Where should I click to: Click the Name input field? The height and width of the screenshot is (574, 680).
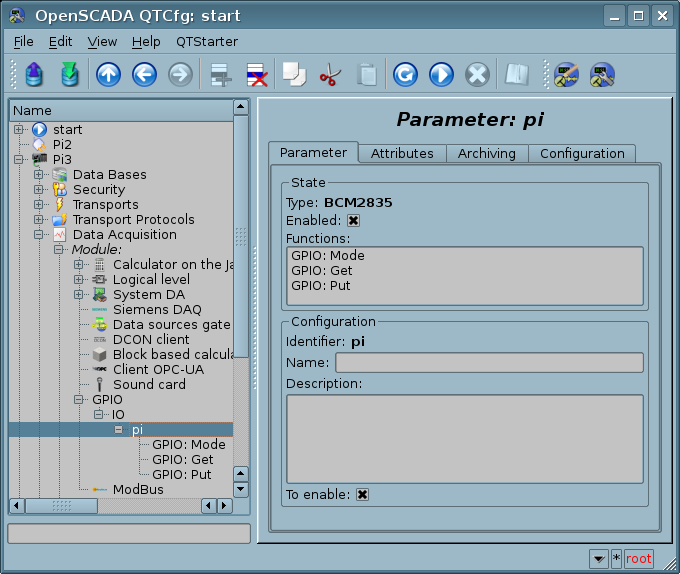[x=489, y=362]
